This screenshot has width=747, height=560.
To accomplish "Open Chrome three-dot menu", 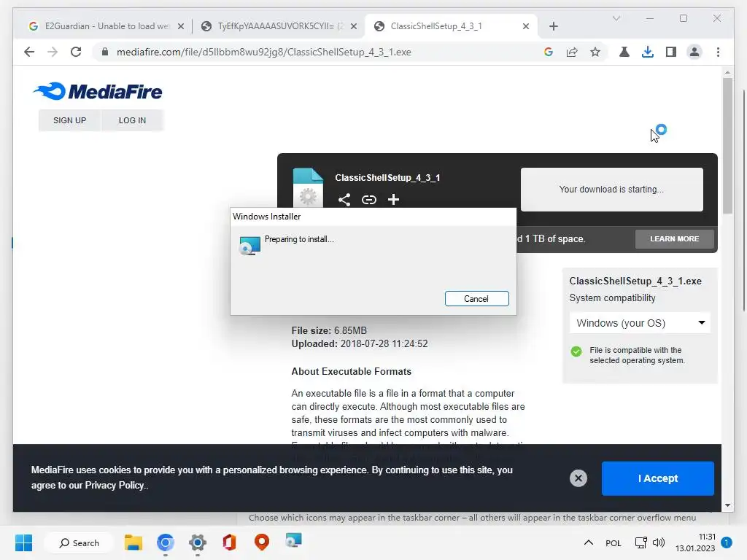I will [x=718, y=52].
